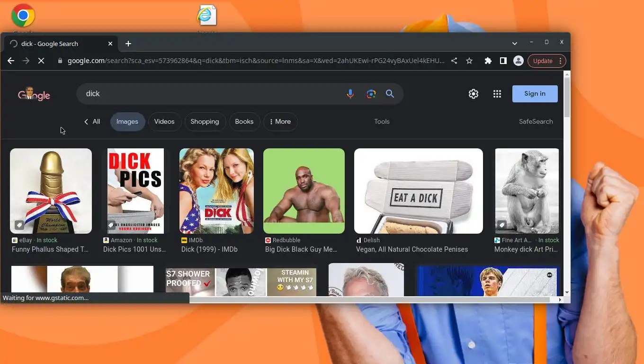The width and height of the screenshot is (644, 364).
Task: Open Quick settings gear icon
Action: pos(474,94)
